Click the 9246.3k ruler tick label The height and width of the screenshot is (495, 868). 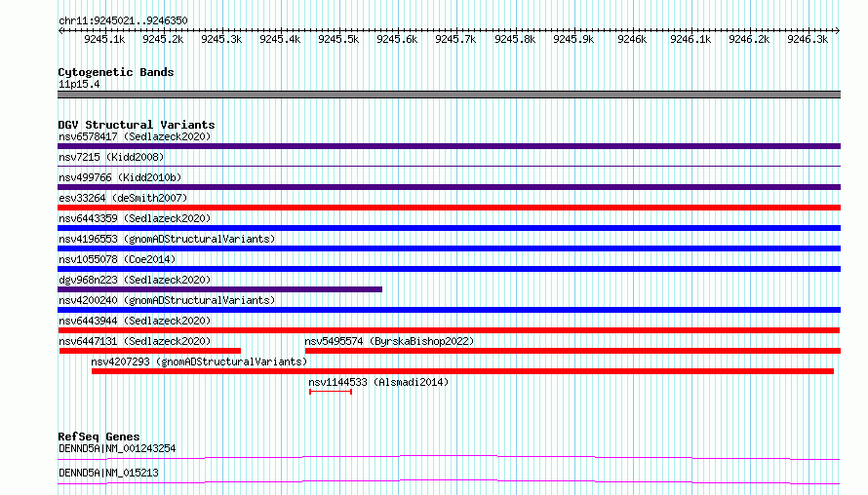808,40
